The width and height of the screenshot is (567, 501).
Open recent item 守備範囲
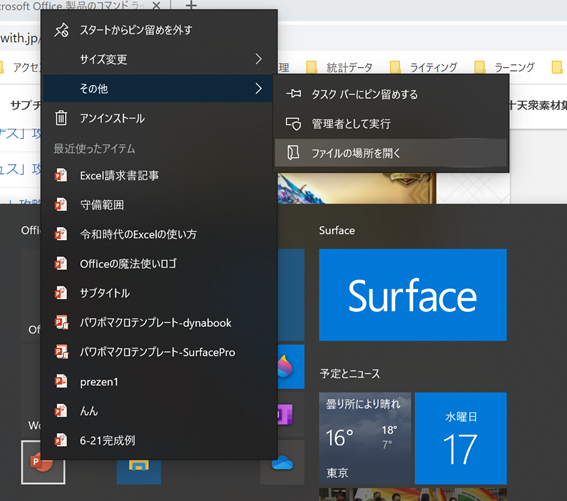[x=159, y=205]
